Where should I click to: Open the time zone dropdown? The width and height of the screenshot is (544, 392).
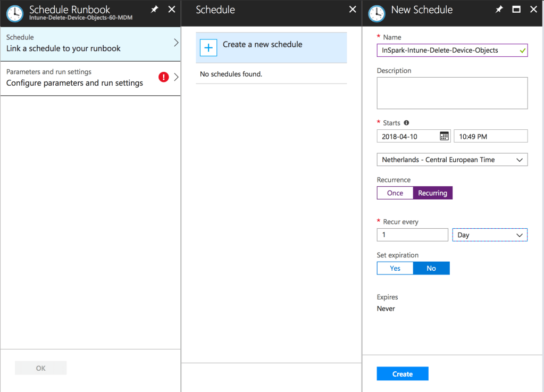pos(452,160)
